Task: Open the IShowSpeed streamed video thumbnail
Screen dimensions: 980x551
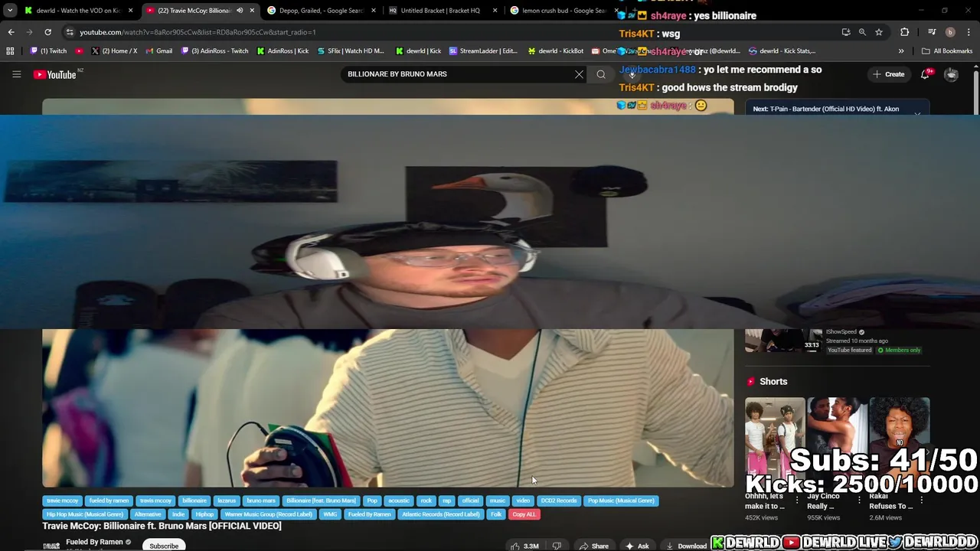Action: (x=784, y=341)
